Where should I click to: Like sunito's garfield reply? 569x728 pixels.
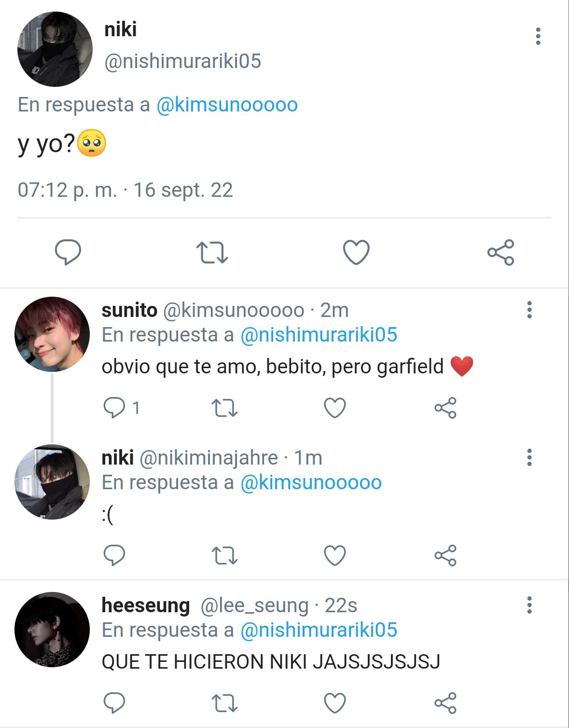[x=335, y=408]
